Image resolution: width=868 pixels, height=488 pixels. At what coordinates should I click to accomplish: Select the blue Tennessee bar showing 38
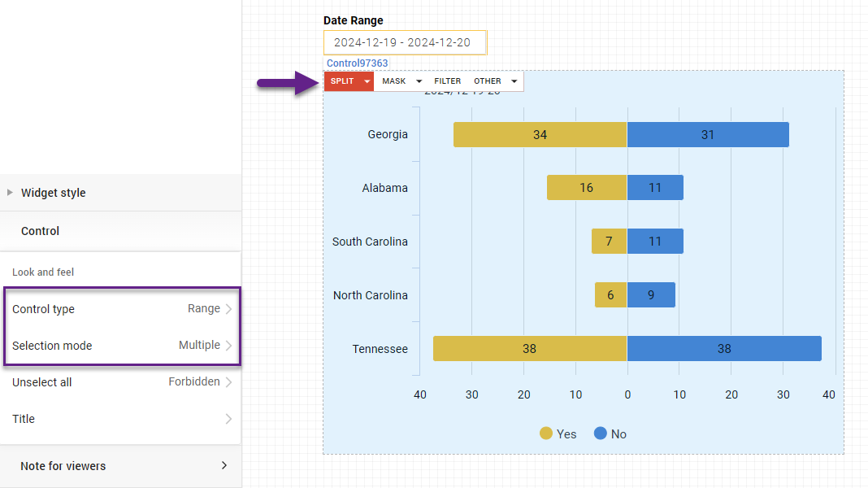pos(723,348)
